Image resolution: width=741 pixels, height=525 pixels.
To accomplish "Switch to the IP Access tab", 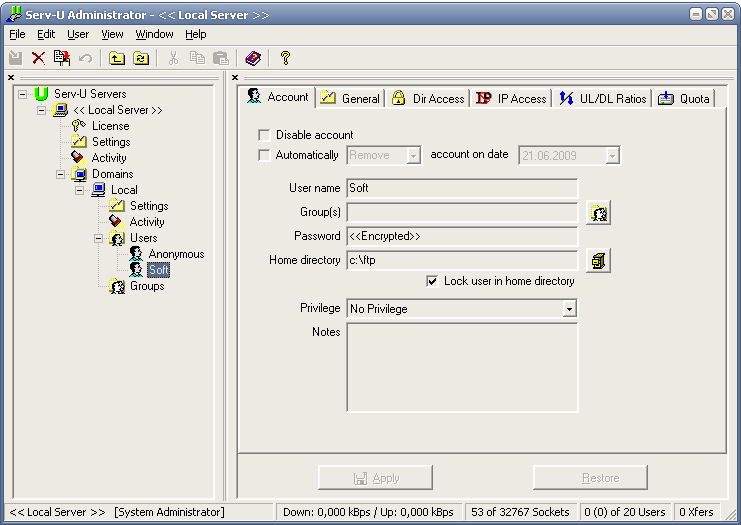I will (x=511, y=98).
